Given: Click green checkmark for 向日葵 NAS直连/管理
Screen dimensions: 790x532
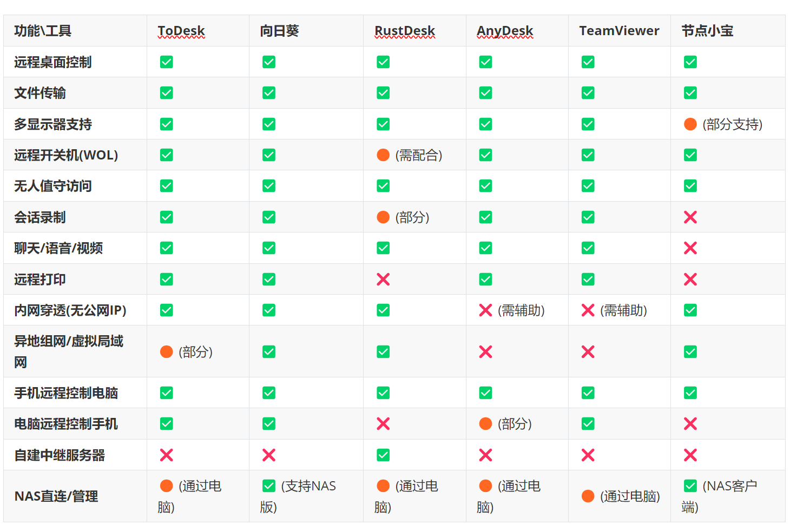Looking at the screenshot, I should (x=269, y=486).
